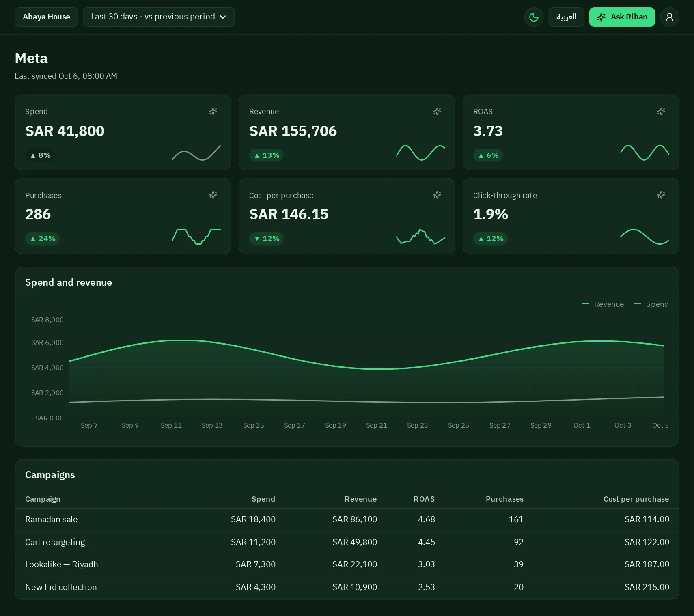Click 12% down badge on Cost per purchase
Viewport: 694px width, 616px height.
[x=266, y=239]
